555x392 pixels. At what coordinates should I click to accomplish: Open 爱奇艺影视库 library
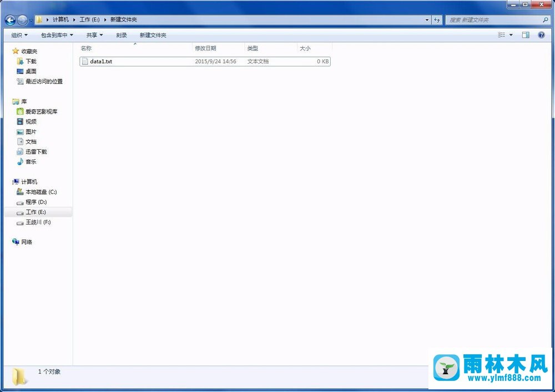(42, 111)
